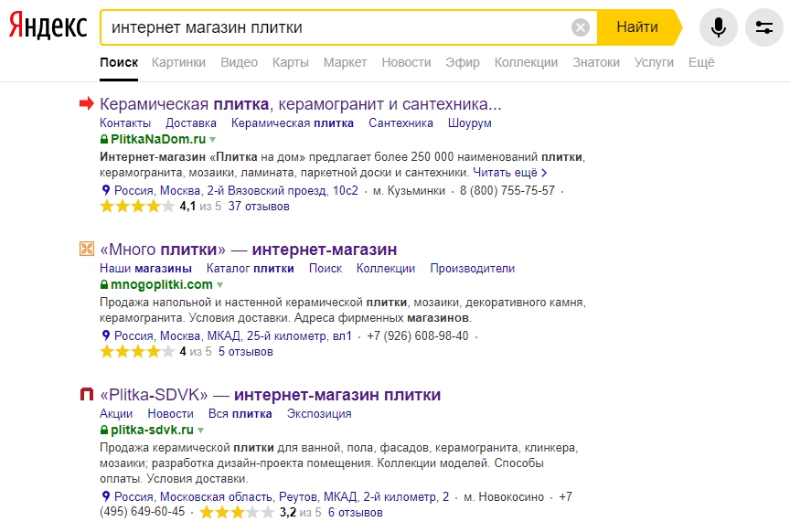The width and height of the screenshot is (790, 532).
Task: Open the Коллекции tab
Action: click(x=526, y=62)
